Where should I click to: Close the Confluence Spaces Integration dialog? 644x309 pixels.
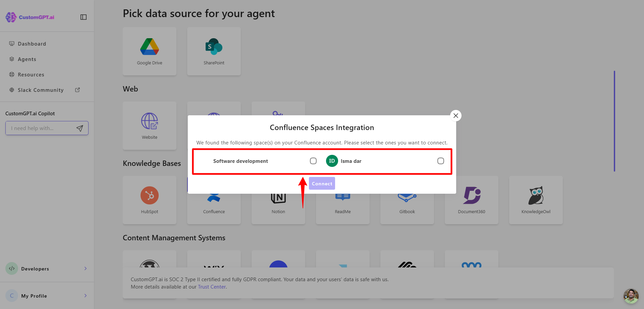(455, 116)
